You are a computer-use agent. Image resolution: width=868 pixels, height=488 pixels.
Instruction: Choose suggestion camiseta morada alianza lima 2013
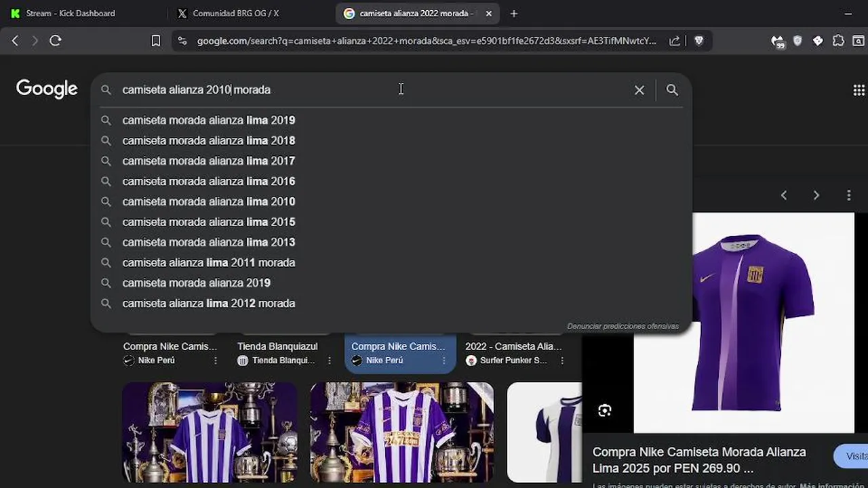391,242
